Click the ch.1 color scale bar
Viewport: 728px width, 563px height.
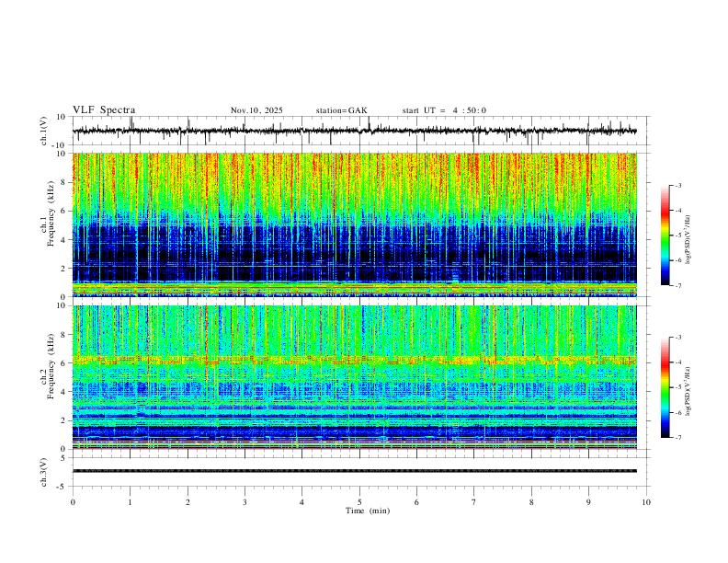(x=665, y=236)
